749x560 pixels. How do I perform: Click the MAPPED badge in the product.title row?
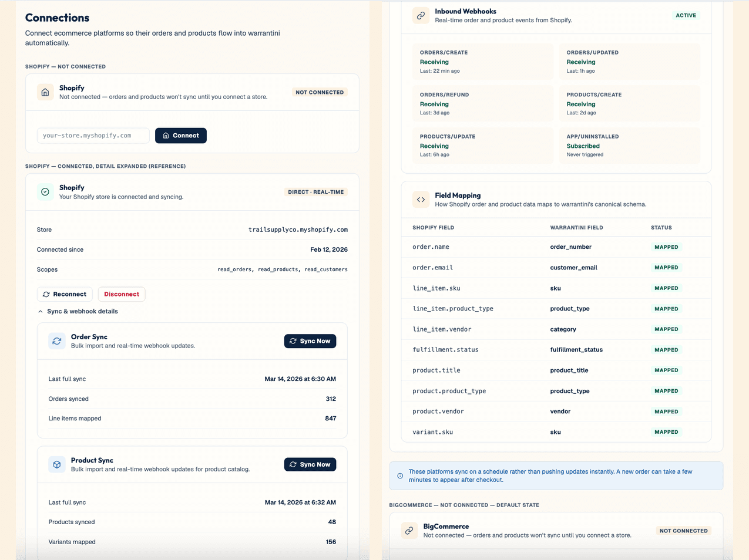[666, 370]
